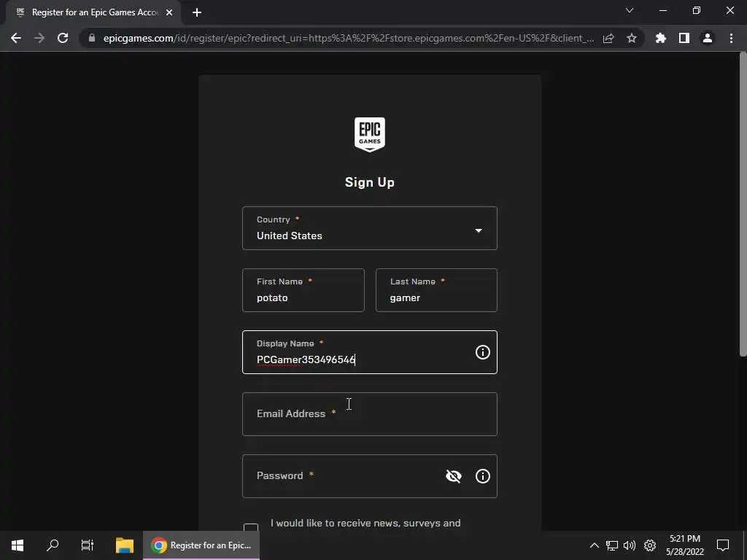Minimize the Chrome window
The height and width of the screenshot is (560, 747).
point(662,10)
